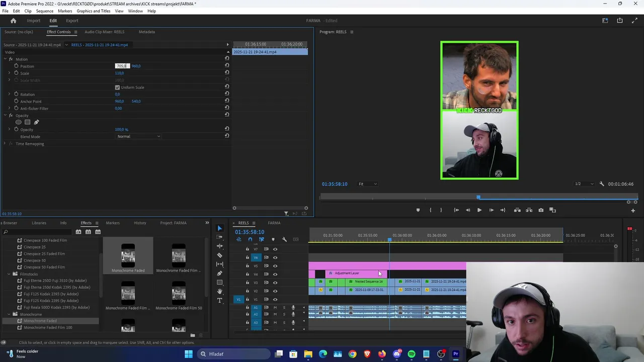This screenshot has width=644, height=362.
Task: Toggle Position stopwatch animation
Action: (x=16, y=66)
